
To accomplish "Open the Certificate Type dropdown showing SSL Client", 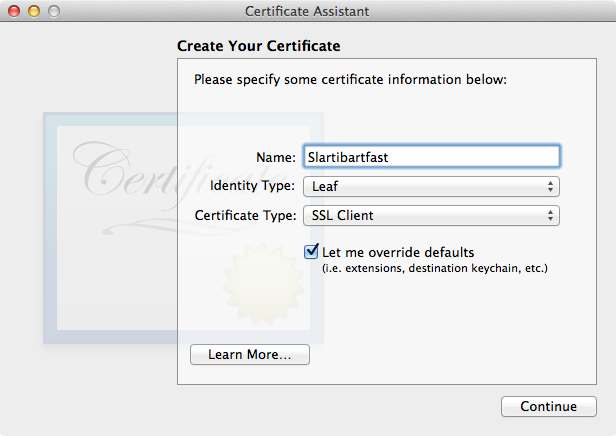I will pos(431,216).
